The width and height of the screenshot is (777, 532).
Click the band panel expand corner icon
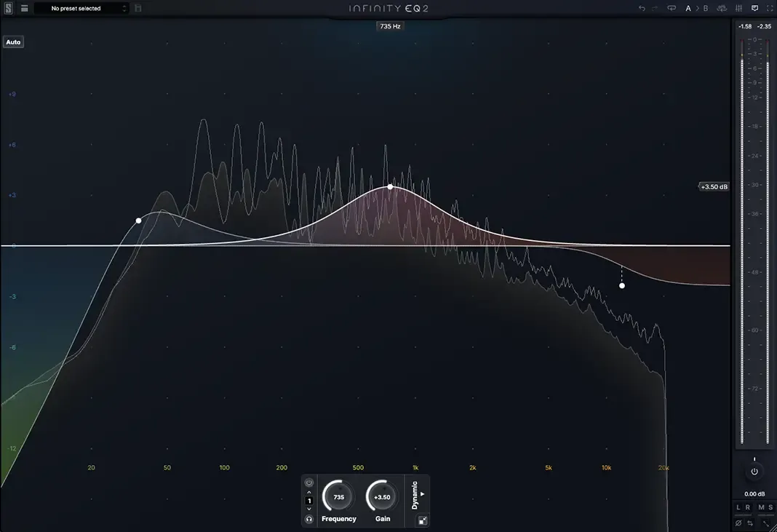point(423,520)
